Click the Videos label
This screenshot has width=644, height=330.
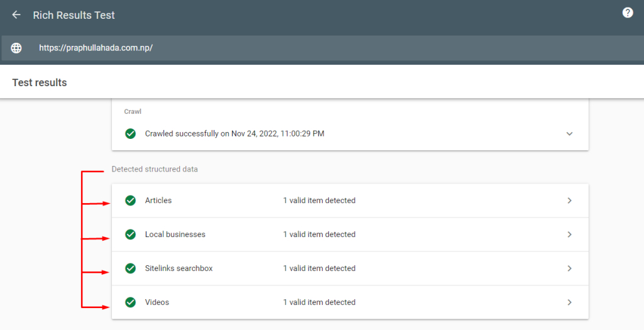(x=157, y=302)
